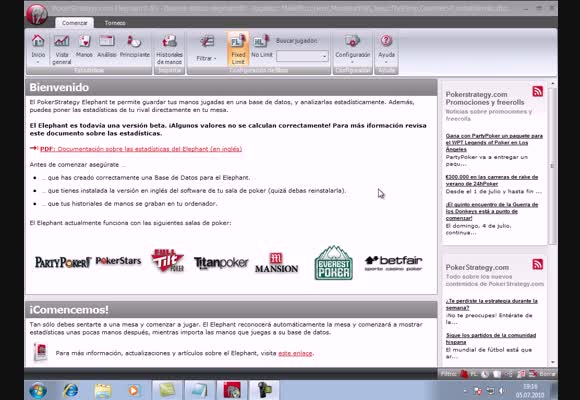Open the PartyPoker WPT Legends news link

(x=494, y=142)
